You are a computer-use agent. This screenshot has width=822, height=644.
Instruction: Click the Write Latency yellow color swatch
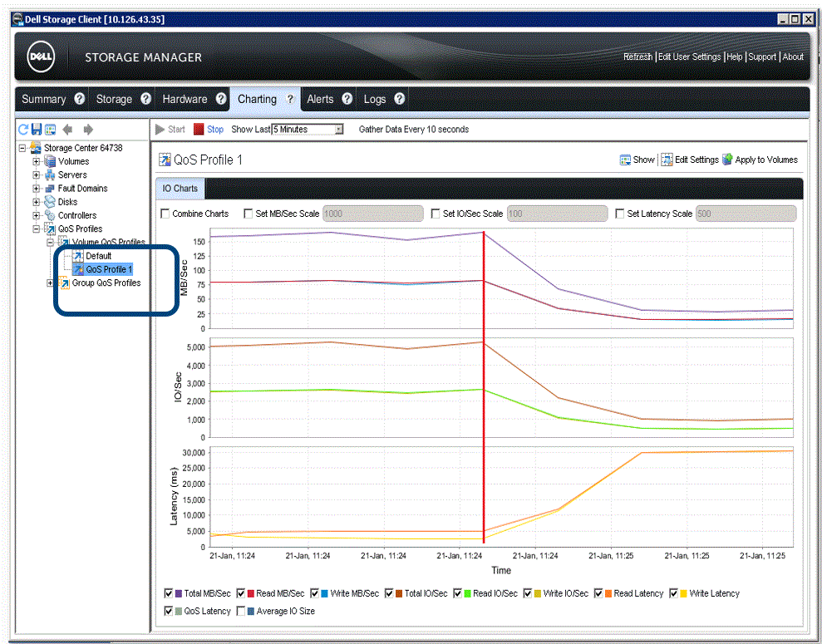(x=683, y=593)
